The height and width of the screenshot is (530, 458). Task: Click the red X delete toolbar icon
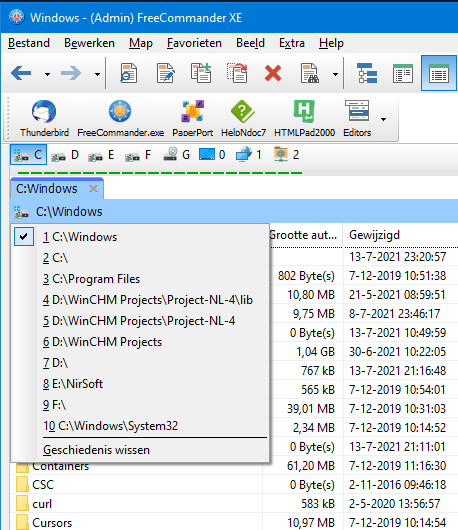click(x=273, y=73)
